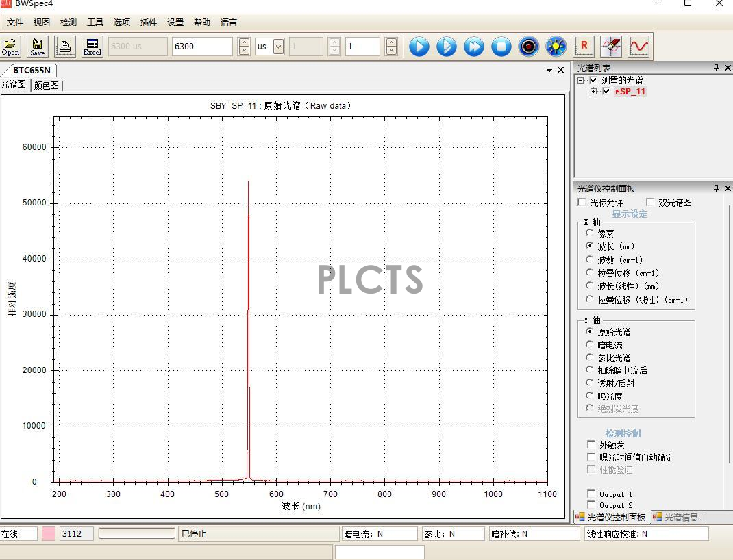Click the Print toolbar icon

65,47
